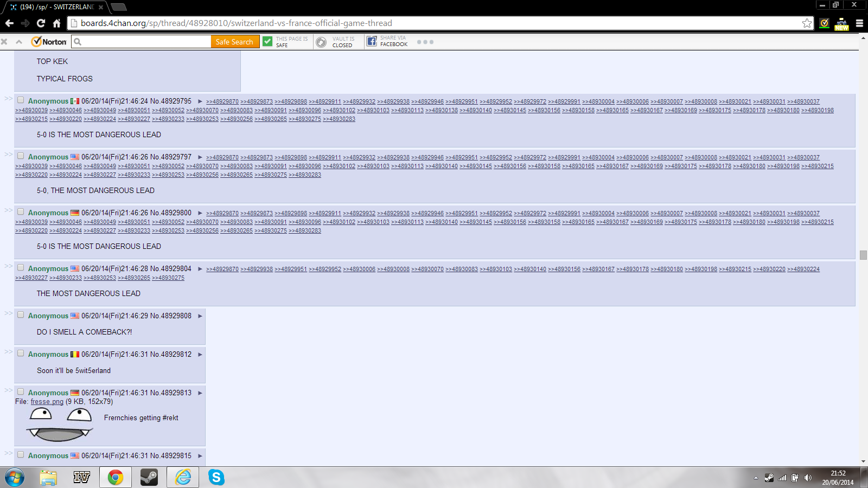Click the Norton logo on the toolbar
Viewport: 868px width, 488px height.
click(49, 42)
